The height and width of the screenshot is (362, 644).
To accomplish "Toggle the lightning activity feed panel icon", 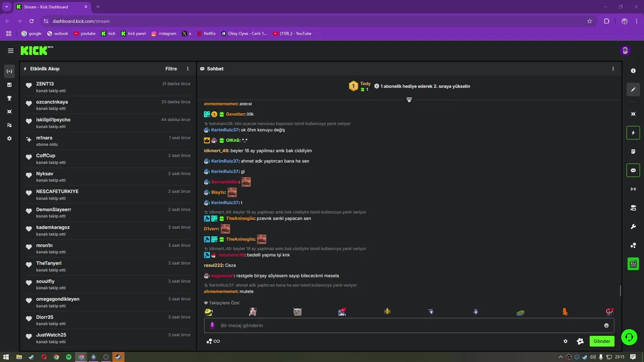I will pos(633,133).
